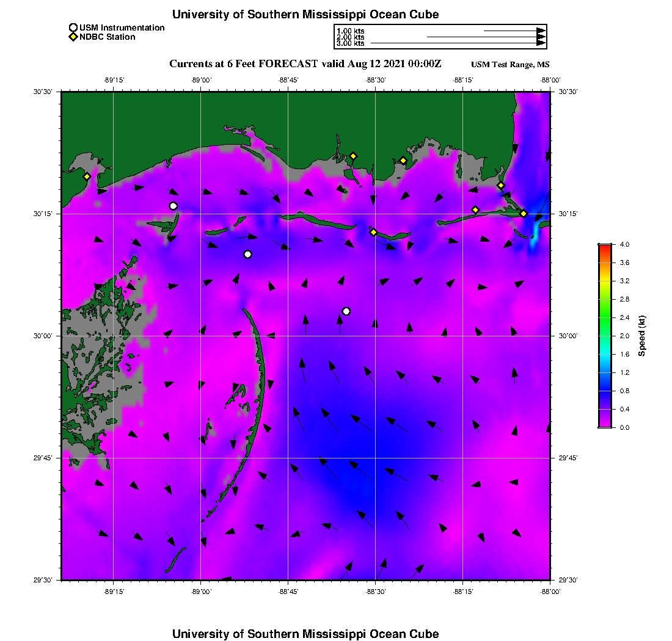Click the red top of the speed color bar

coord(605,246)
